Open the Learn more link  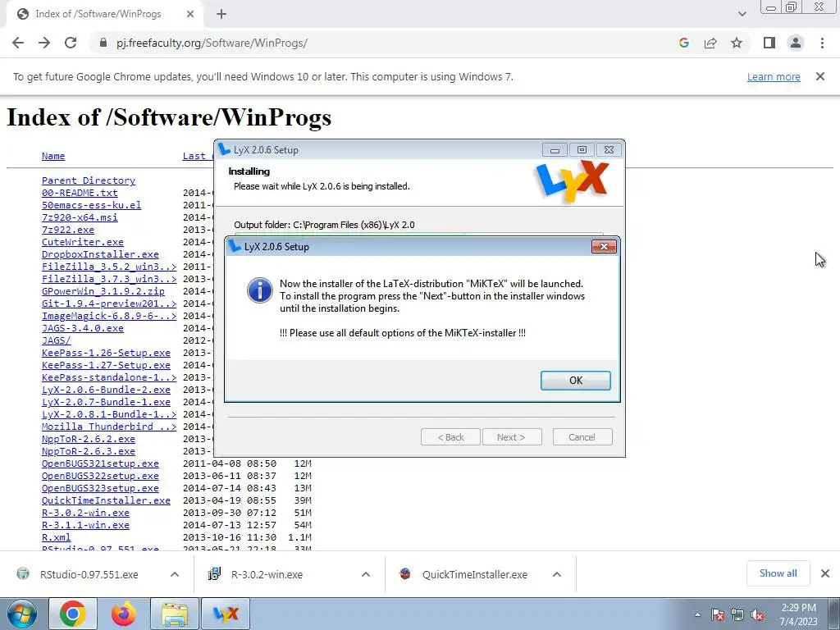pos(774,76)
